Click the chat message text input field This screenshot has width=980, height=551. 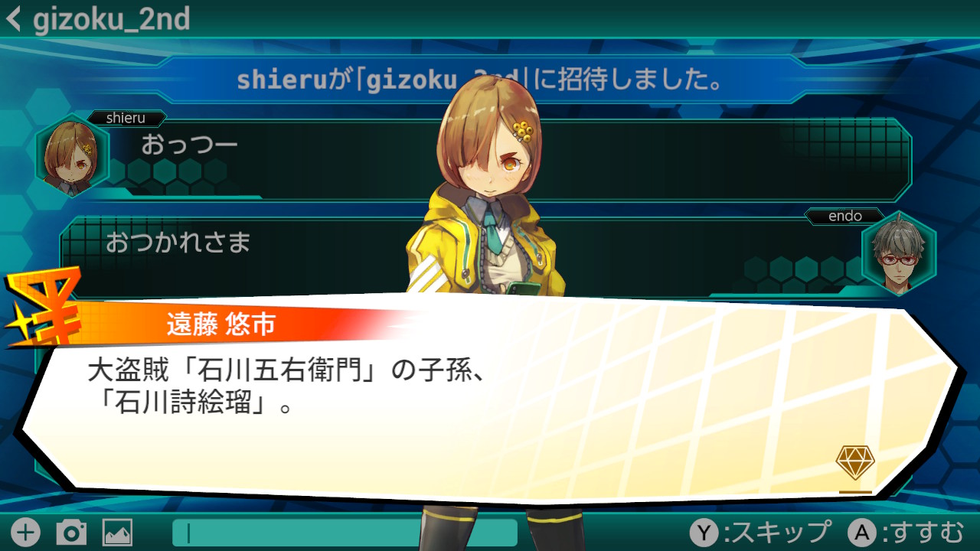pos(345,532)
